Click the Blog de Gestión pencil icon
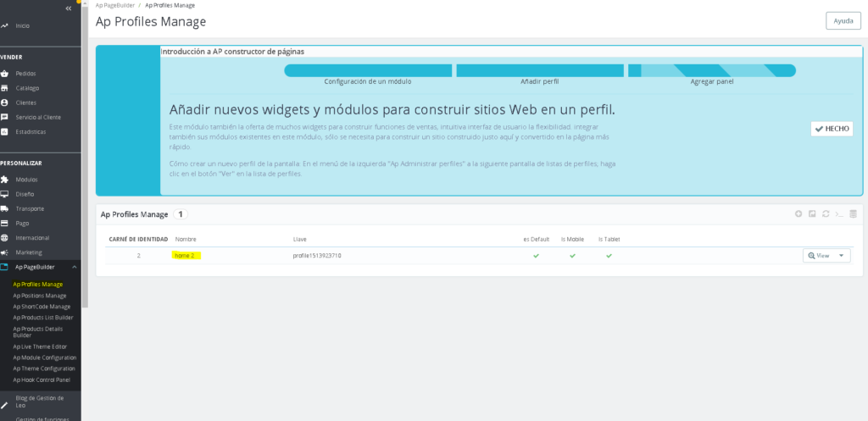The height and width of the screenshot is (421, 868). point(4,405)
